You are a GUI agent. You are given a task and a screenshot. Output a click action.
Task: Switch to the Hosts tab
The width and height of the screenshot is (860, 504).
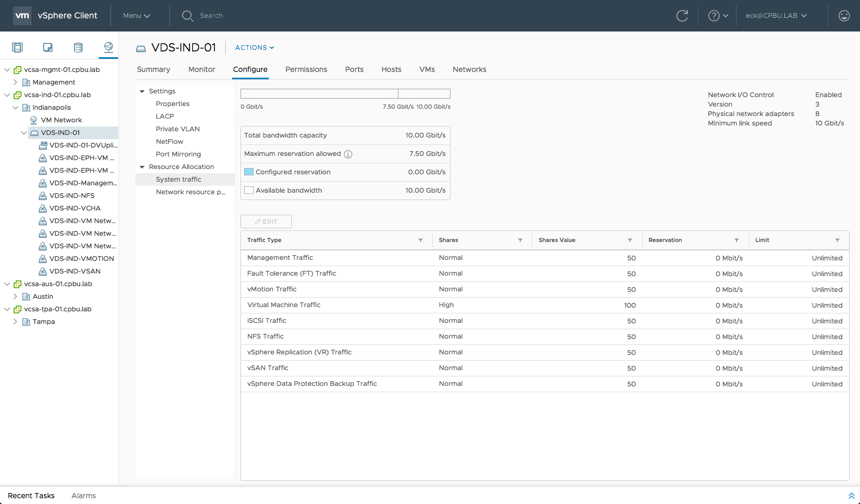pyautogui.click(x=391, y=69)
